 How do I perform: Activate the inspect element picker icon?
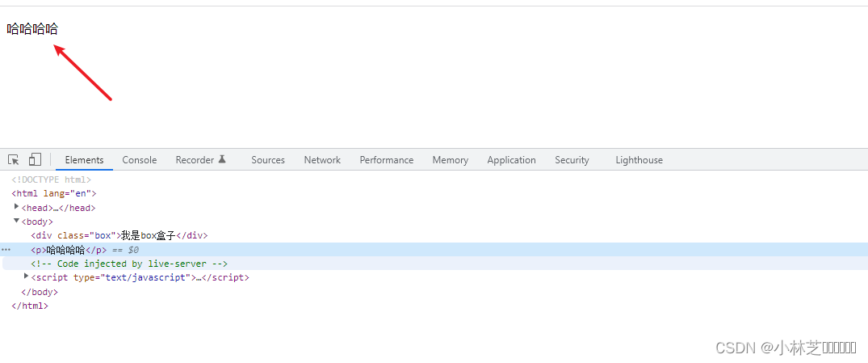[14, 159]
